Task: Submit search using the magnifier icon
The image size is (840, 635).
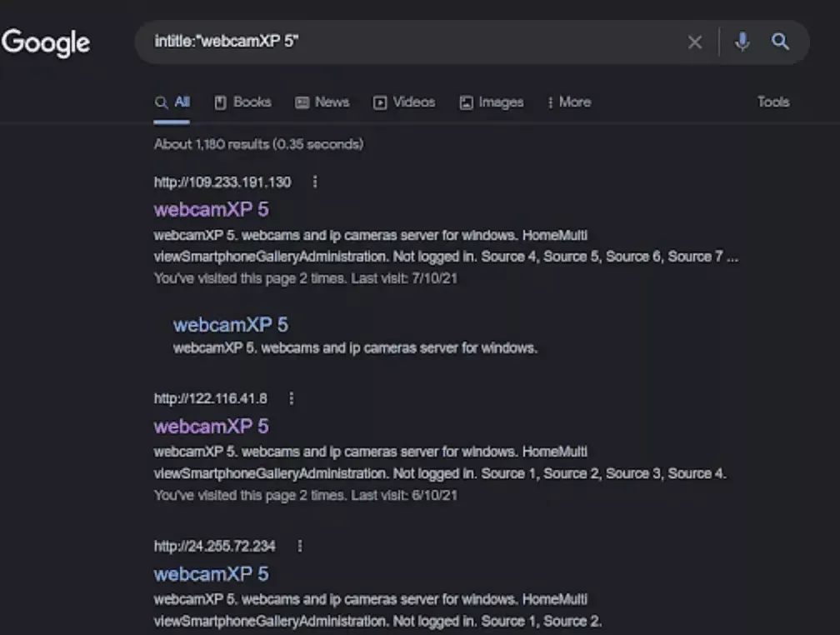Action: 780,42
